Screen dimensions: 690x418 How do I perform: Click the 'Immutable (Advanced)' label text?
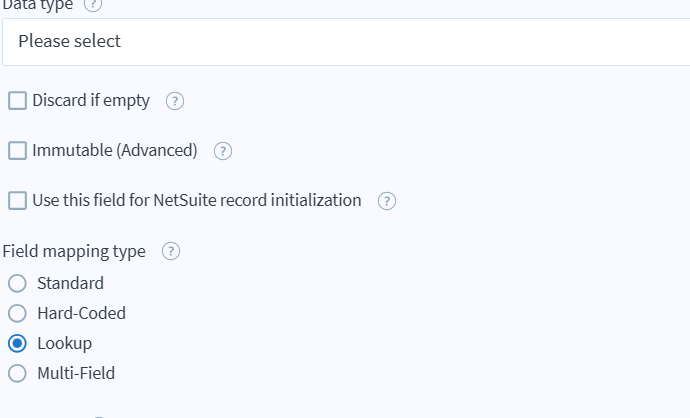coord(115,150)
